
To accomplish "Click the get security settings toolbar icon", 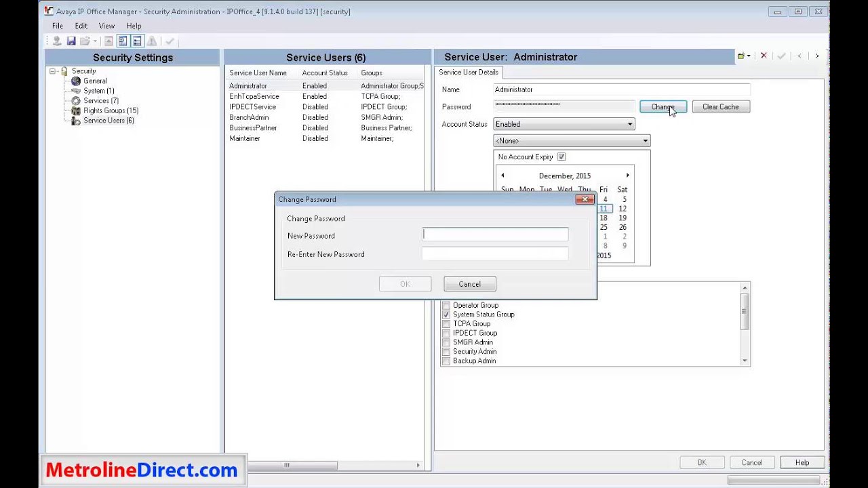I will point(57,41).
